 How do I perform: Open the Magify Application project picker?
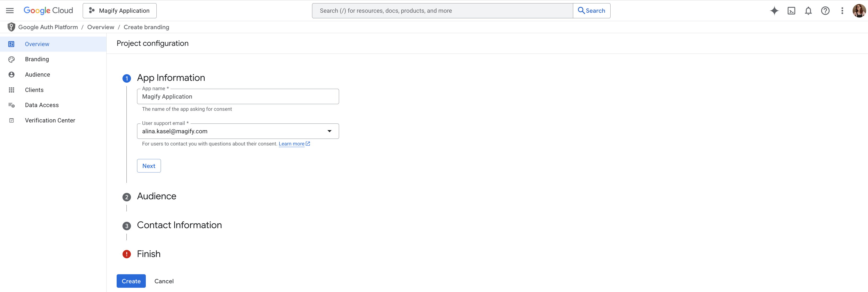[119, 10]
